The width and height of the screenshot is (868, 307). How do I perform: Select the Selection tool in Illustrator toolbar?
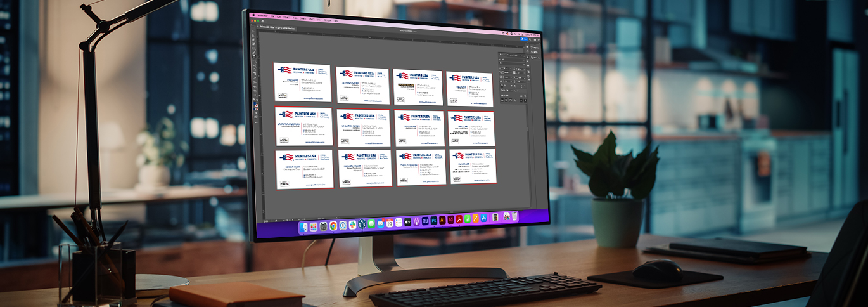(x=253, y=31)
